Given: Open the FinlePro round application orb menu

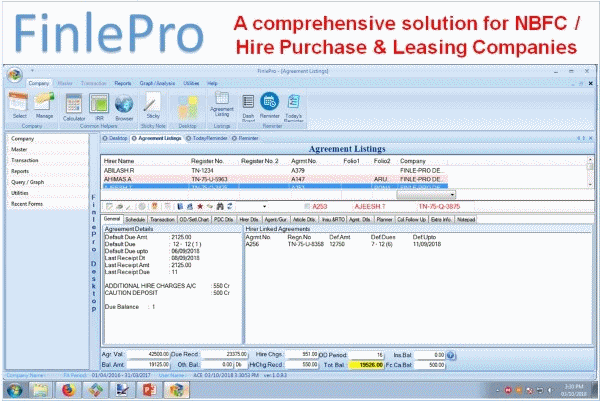Looking at the screenshot, I should (x=15, y=75).
